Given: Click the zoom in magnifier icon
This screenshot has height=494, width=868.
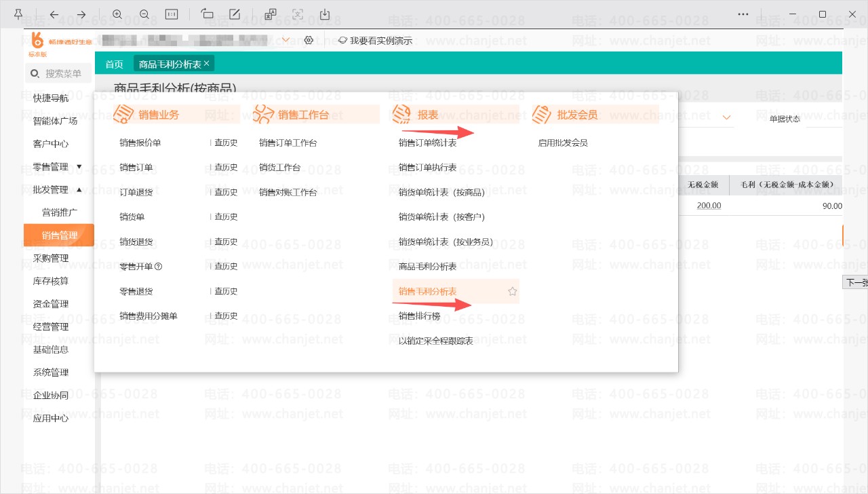Looking at the screenshot, I should (117, 14).
